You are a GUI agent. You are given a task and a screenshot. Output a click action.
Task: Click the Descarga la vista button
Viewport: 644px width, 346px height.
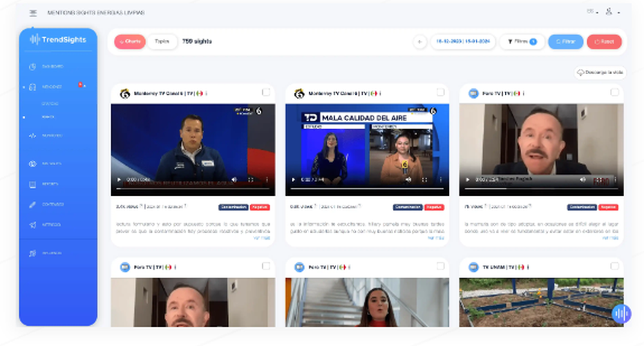pyautogui.click(x=600, y=72)
